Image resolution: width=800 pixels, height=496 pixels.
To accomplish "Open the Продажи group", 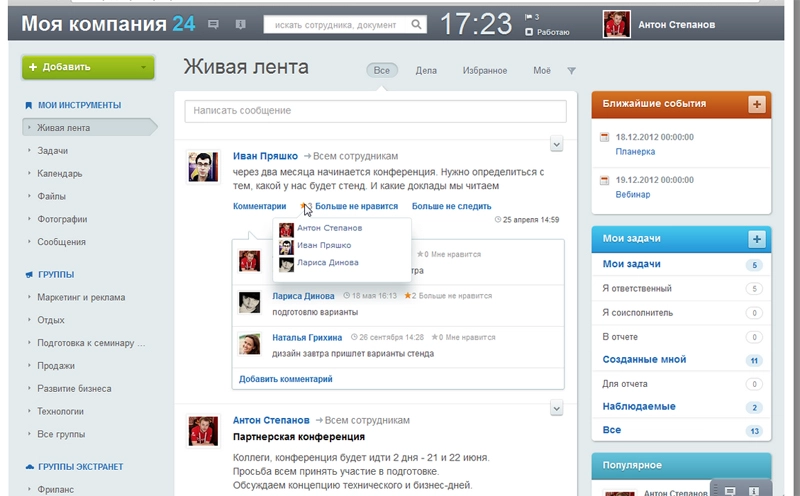I will pyautogui.click(x=56, y=366).
